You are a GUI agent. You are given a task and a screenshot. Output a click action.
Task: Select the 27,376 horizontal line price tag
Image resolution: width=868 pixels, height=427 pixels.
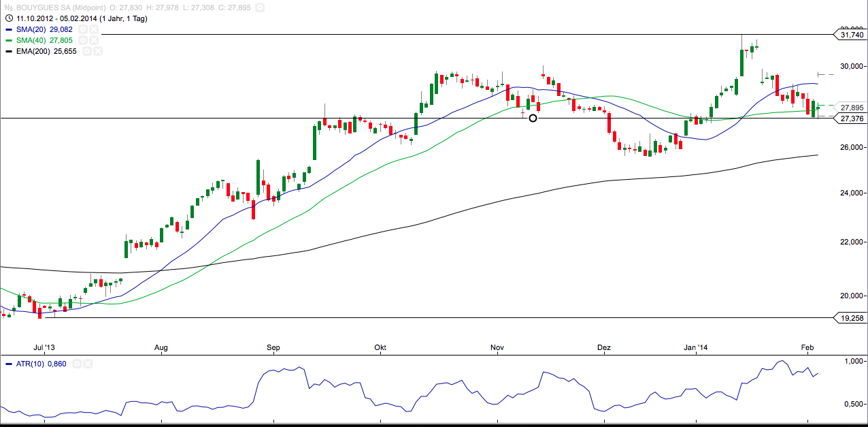click(850, 118)
